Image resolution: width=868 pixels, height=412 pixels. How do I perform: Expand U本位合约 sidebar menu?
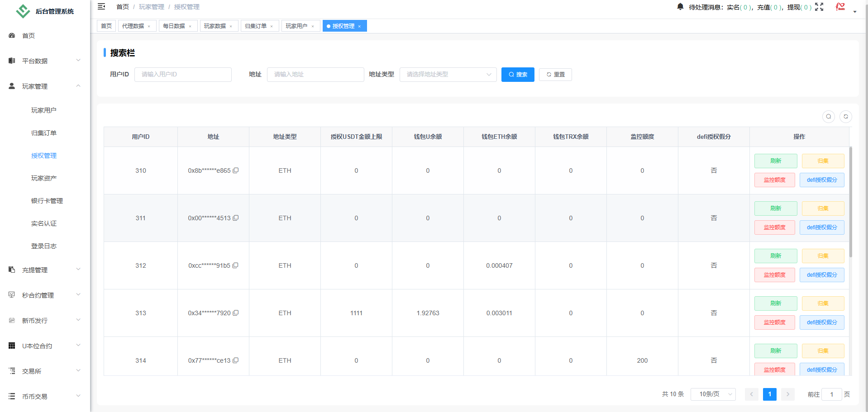click(45, 346)
